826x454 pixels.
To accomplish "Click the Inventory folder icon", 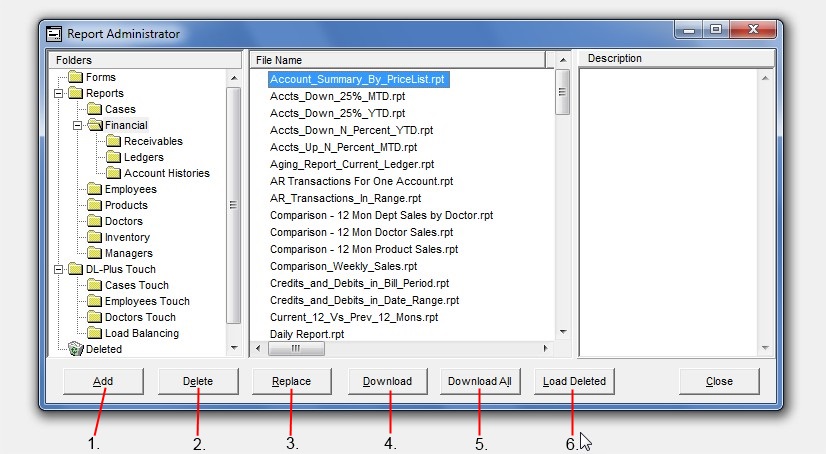I will coord(94,237).
